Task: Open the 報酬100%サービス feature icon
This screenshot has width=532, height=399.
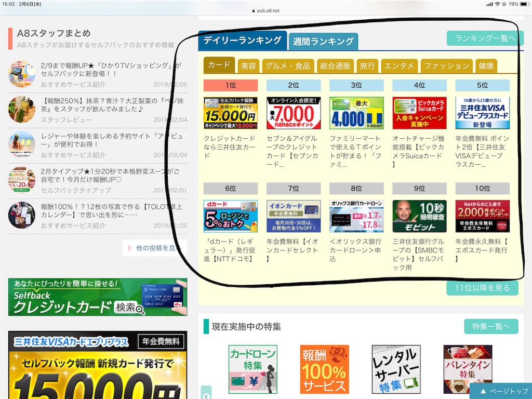Action: [324, 369]
